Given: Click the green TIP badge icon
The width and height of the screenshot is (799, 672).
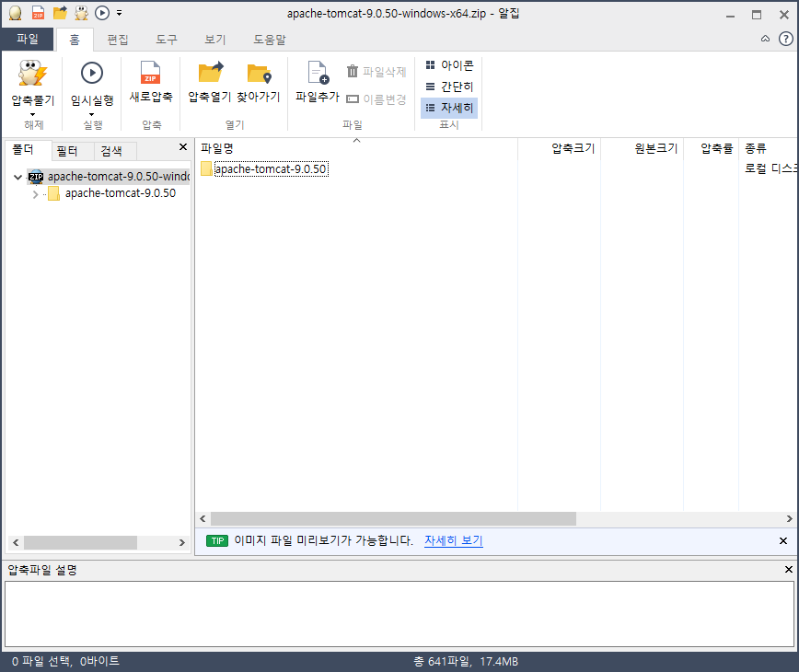Looking at the screenshot, I should tap(217, 540).
